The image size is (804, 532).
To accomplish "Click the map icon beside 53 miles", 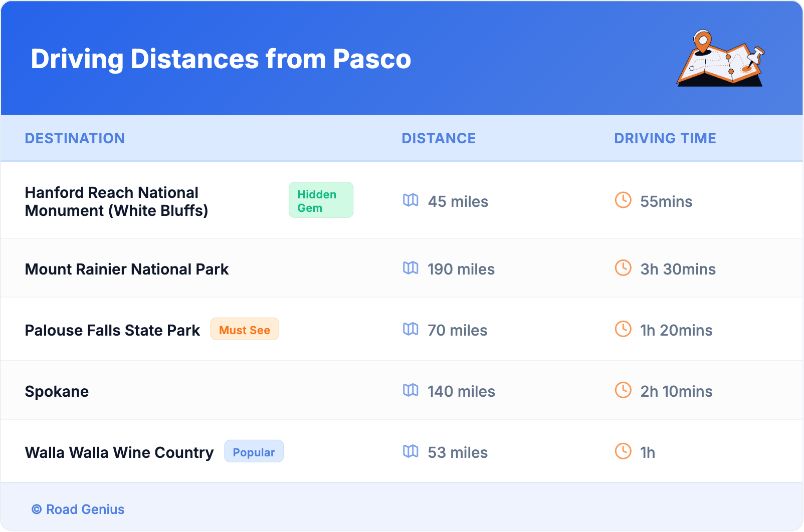I will pyautogui.click(x=411, y=451).
